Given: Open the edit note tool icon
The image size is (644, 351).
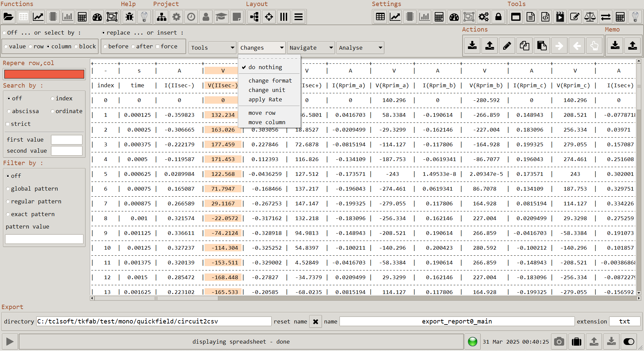Looking at the screenshot, I should [x=575, y=17].
